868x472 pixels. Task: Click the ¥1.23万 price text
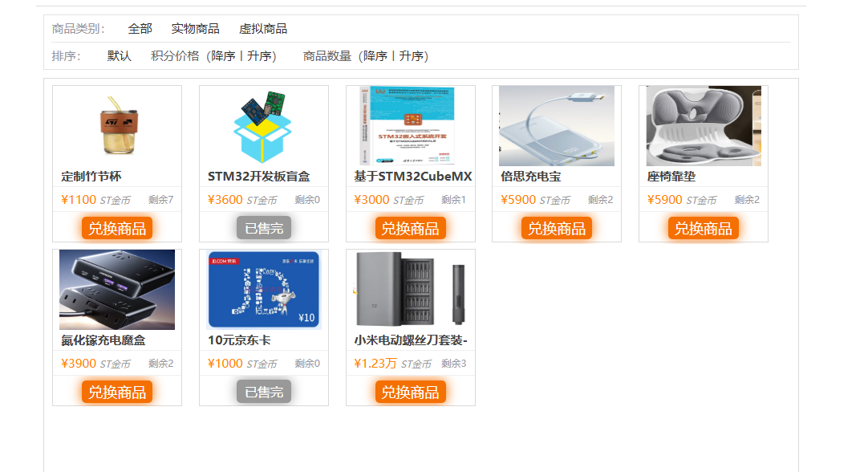click(375, 364)
